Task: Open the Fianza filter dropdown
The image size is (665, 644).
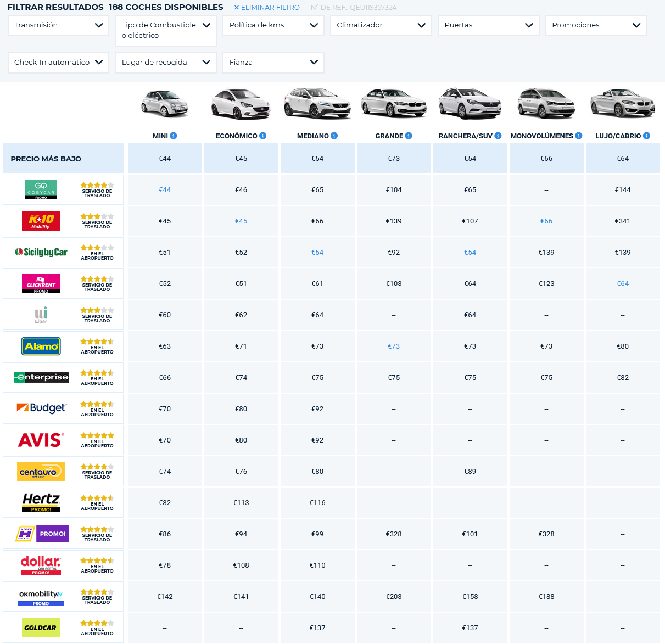Action: [273, 63]
